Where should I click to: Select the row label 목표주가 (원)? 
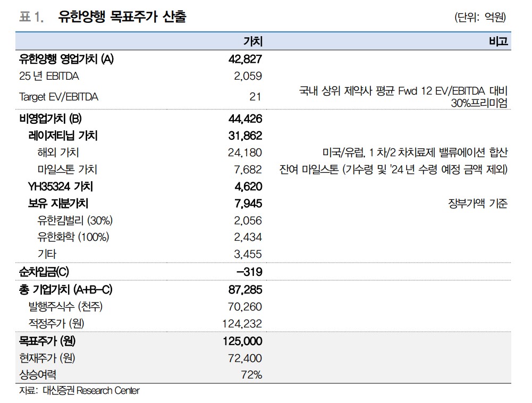47,341
